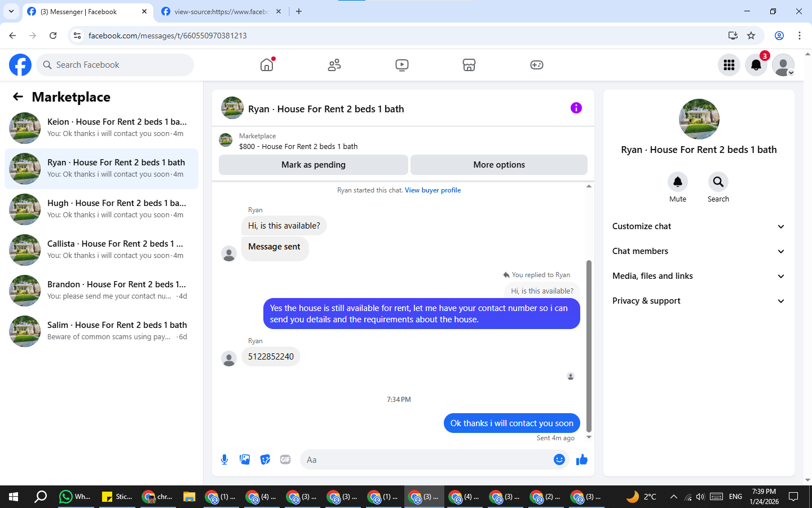Open Chrome profile icon
Image resolution: width=812 pixels, height=508 pixels.
coord(779,36)
